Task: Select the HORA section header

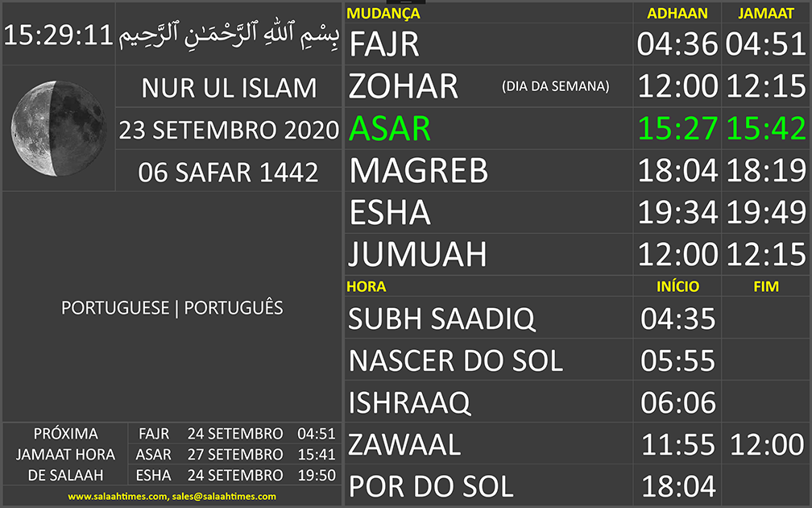Action: click(x=367, y=286)
